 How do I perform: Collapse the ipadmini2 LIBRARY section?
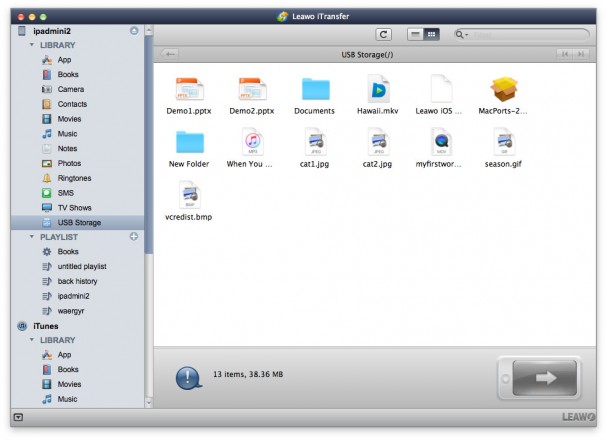(32, 45)
